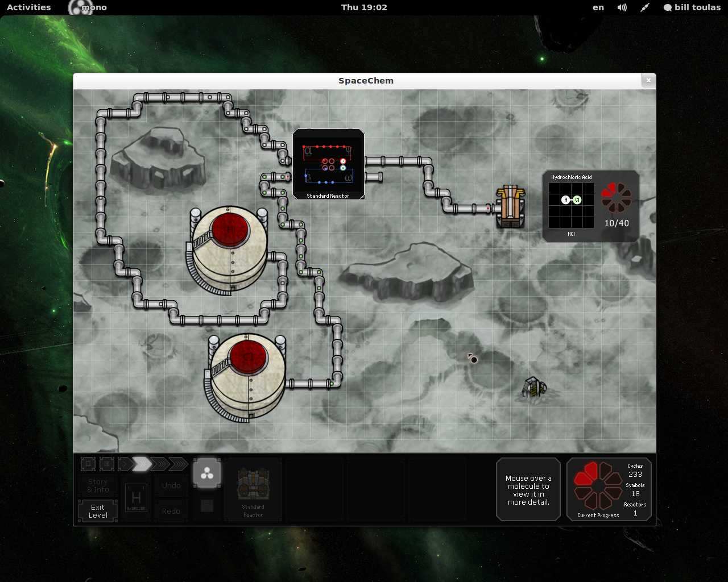Select the double-arrow fast speed
Screen dimensions: 728x582
pos(142,464)
